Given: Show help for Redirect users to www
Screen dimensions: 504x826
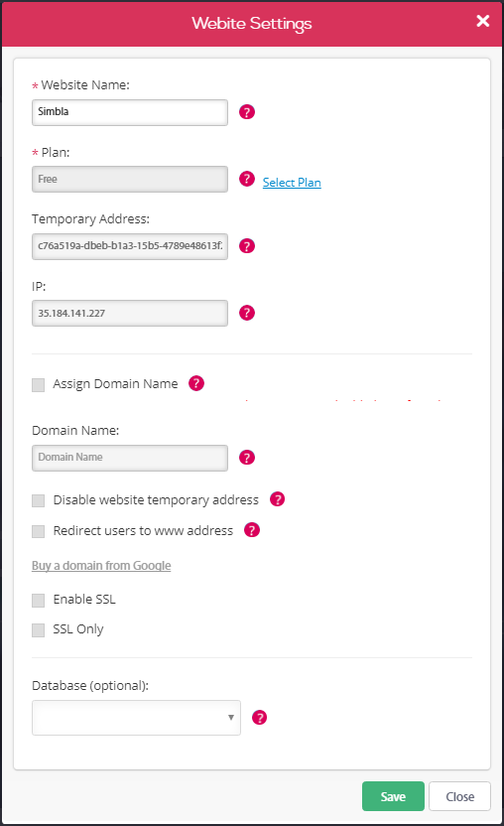Looking at the screenshot, I should pyautogui.click(x=252, y=530).
